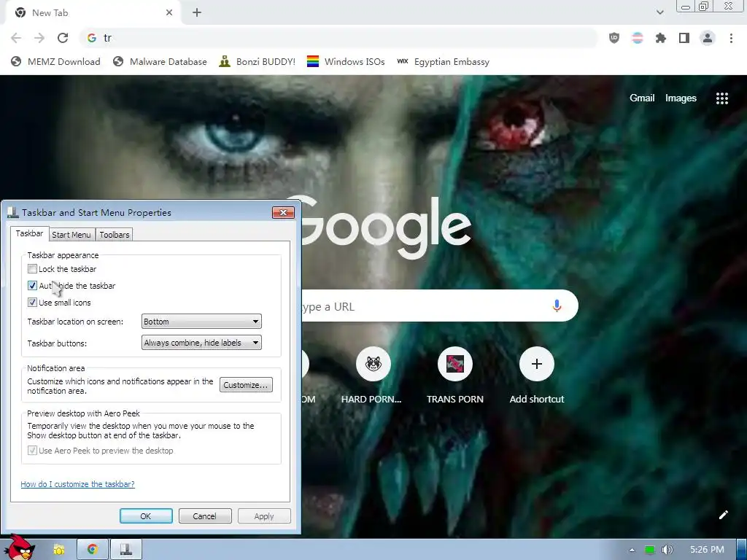Open the volume speaker tray icon

click(x=667, y=550)
